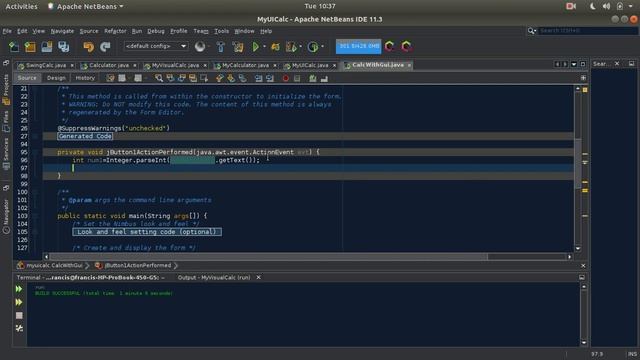
Task: Open the default config dropdown
Action: [x=156, y=46]
